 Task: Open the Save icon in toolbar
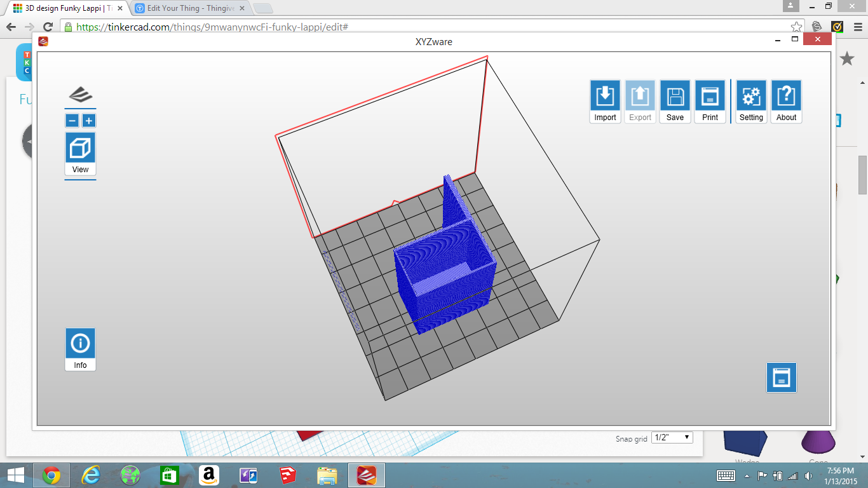(675, 97)
